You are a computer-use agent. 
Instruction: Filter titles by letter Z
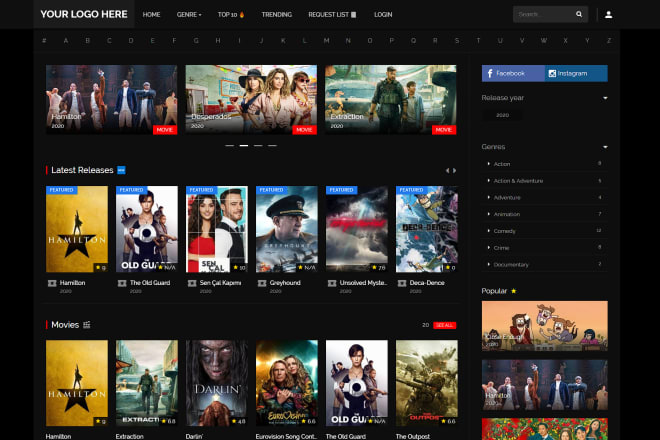pos(609,40)
